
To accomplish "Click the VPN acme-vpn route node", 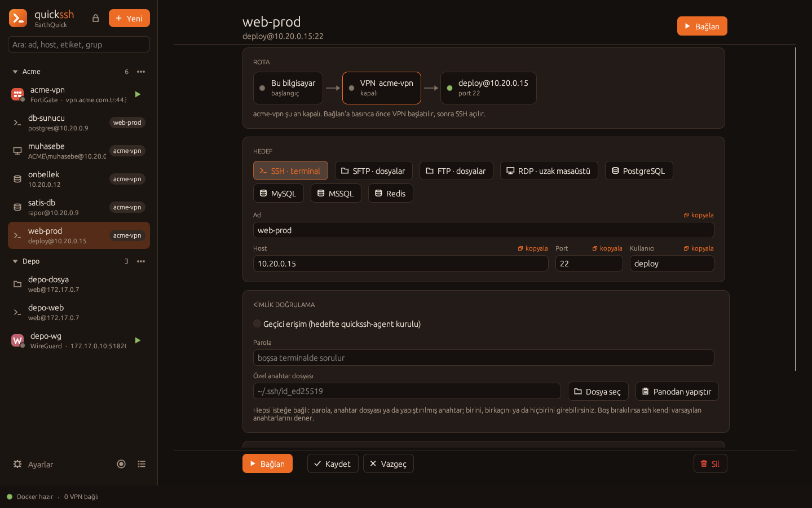I will [382, 88].
